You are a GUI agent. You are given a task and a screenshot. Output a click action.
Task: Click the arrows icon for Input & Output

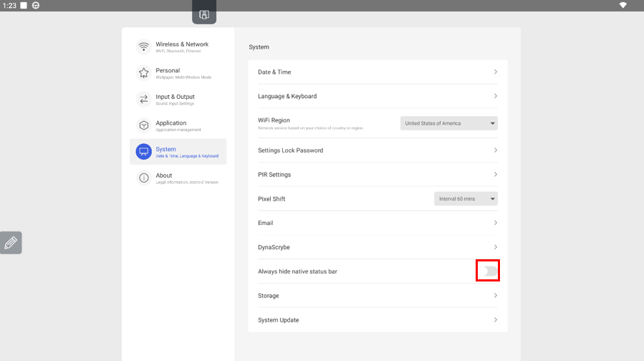pos(144,99)
